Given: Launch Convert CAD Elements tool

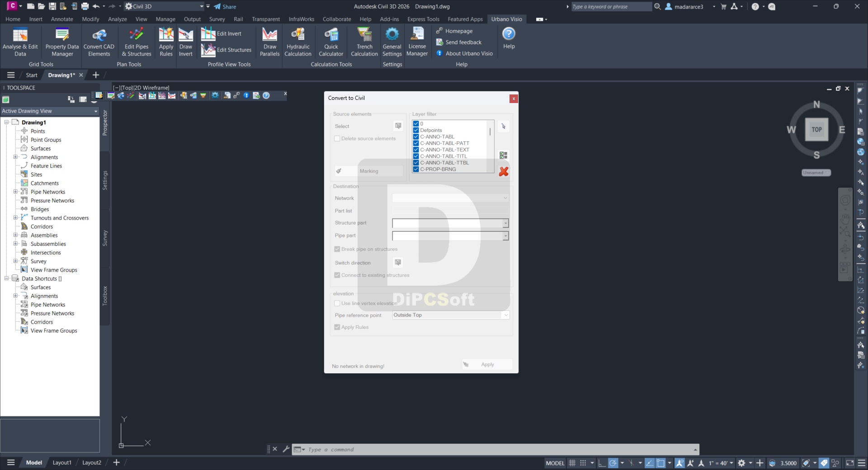Looking at the screenshot, I should pyautogui.click(x=99, y=42).
